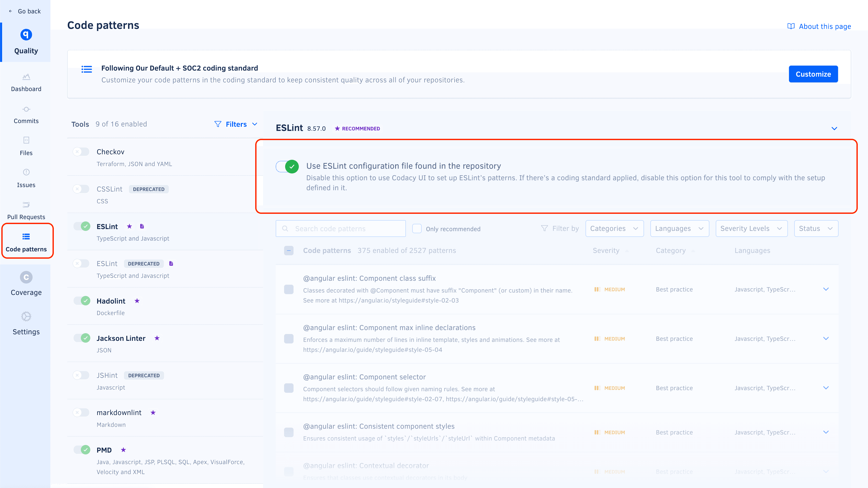Click config file icon next to enabled ESLint
Screen dimensions: 868x488
[x=142, y=226]
